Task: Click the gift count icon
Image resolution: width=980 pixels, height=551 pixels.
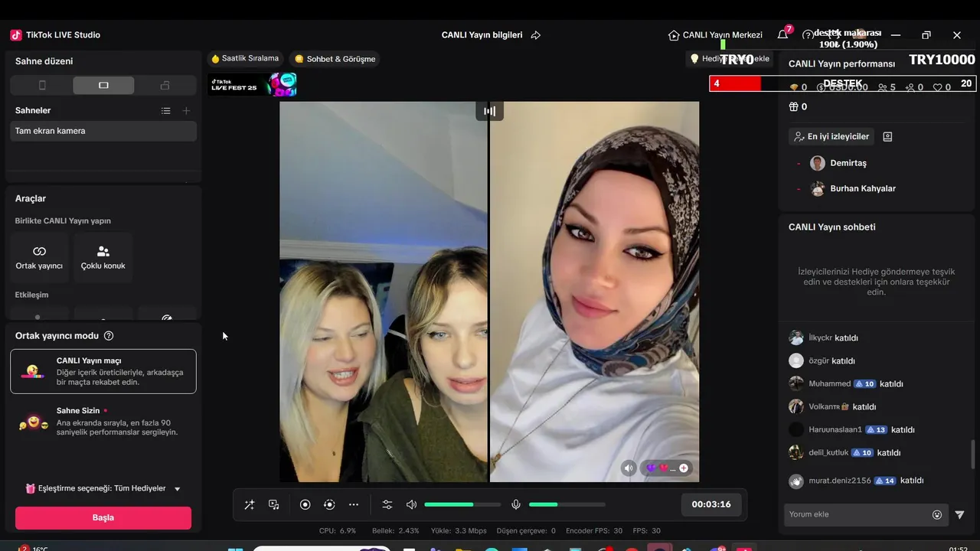Action: tap(794, 106)
